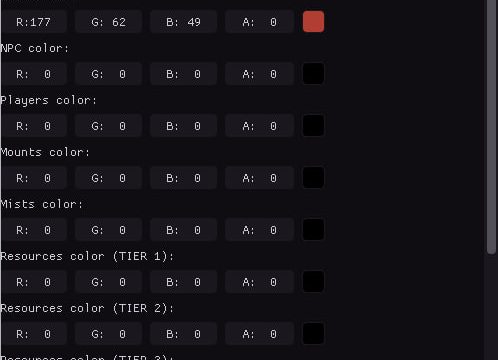Select TIER 2 resources G value field
498x360 pixels.
(109, 334)
